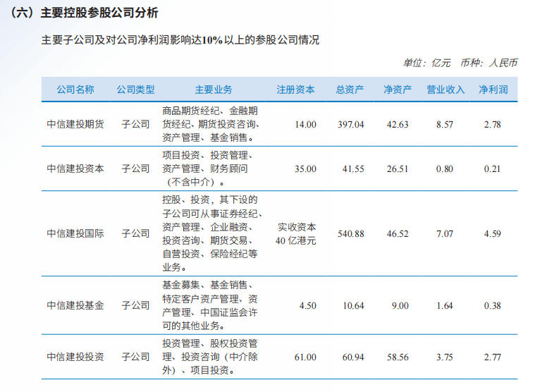Image resolution: width=559 pixels, height=392 pixels.
Task: Select the 注册资本 column header
Action: (296, 90)
